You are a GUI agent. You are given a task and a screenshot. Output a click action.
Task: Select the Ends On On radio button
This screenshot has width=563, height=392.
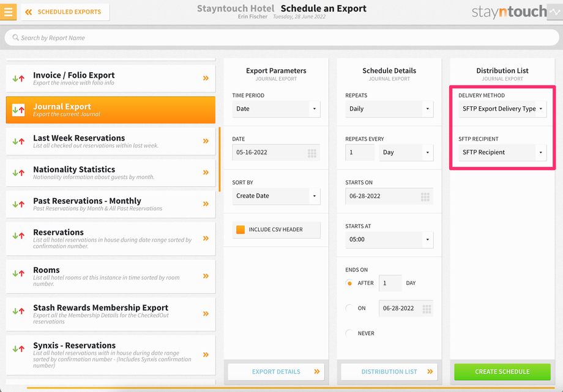(349, 308)
